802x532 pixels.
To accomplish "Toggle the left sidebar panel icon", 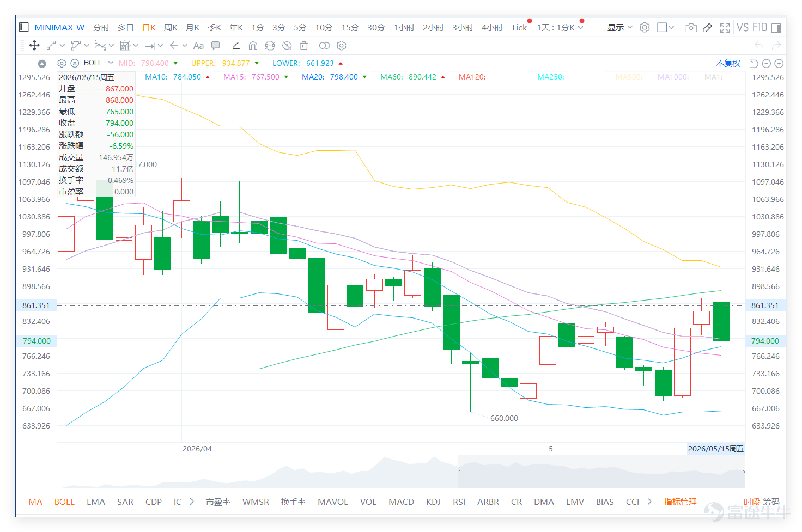I will [x=23, y=27].
